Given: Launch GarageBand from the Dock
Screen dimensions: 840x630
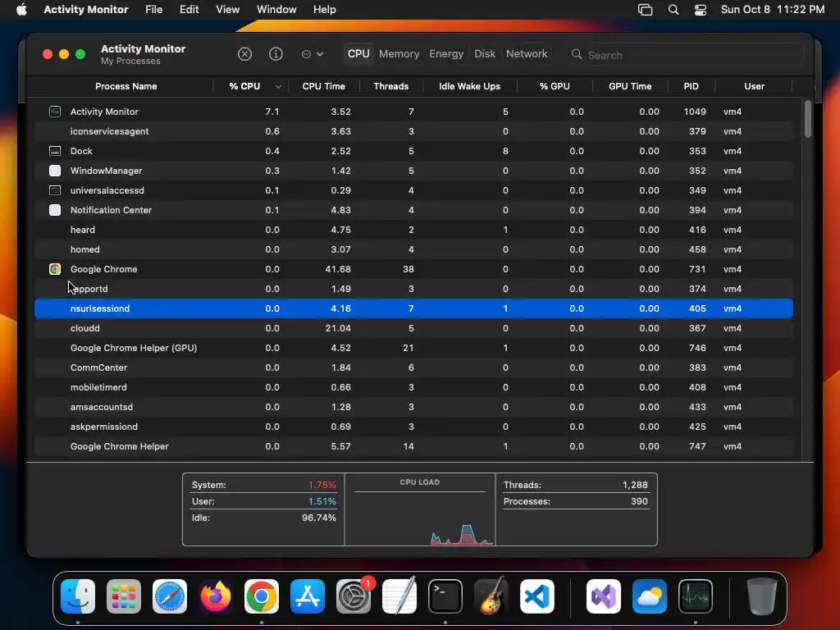Looking at the screenshot, I should tap(491, 596).
